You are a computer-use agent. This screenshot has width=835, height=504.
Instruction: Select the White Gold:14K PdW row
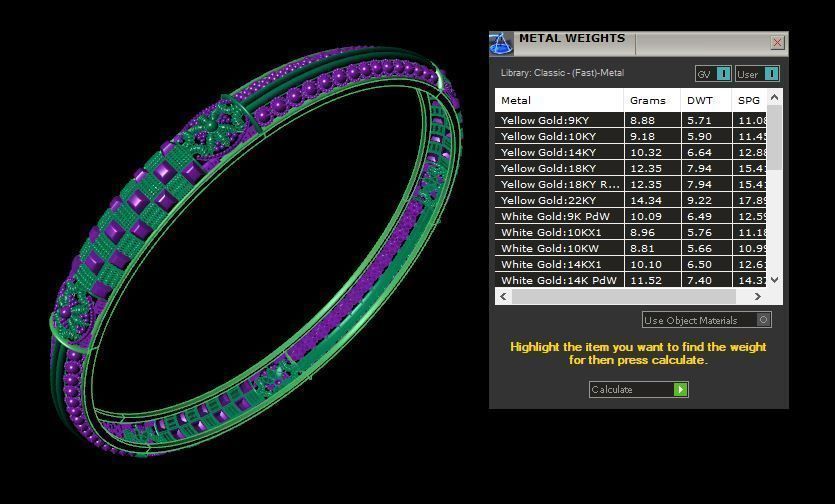[x=631, y=280]
